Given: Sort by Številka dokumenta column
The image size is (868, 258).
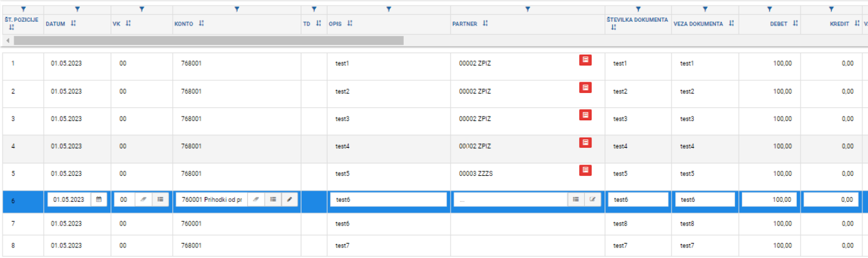Looking at the screenshot, I should (614, 27).
